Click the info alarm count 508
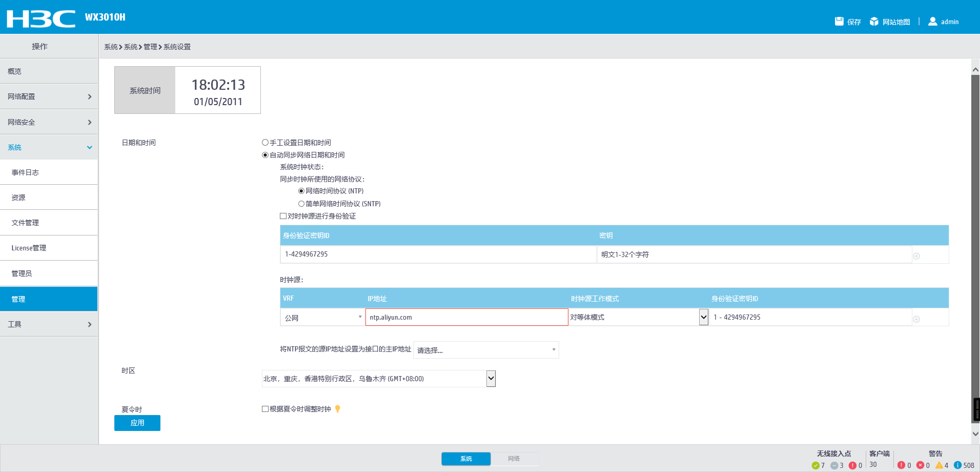 click(969, 465)
